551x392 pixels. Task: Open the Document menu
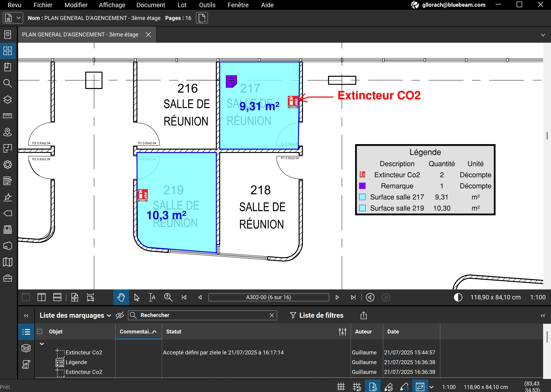[x=151, y=5]
